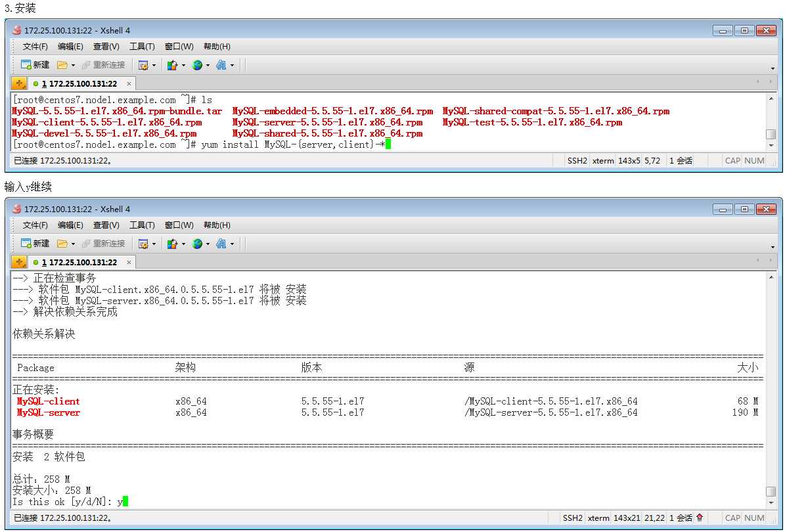Open globe icon dropdown arrow in bottom window
The height and width of the screenshot is (532, 785).
click(208, 244)
